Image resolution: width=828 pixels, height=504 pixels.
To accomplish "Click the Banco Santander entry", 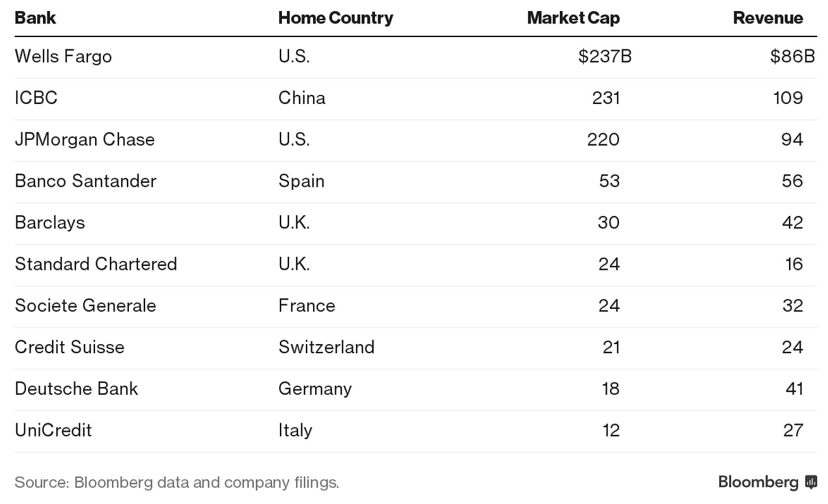I will pos(85,181).
